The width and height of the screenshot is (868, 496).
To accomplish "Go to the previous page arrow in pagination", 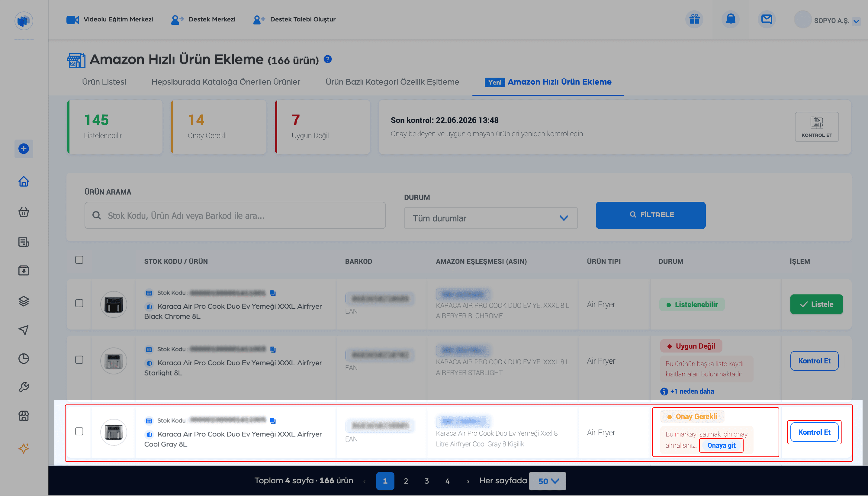I will (x=365, y=482).
